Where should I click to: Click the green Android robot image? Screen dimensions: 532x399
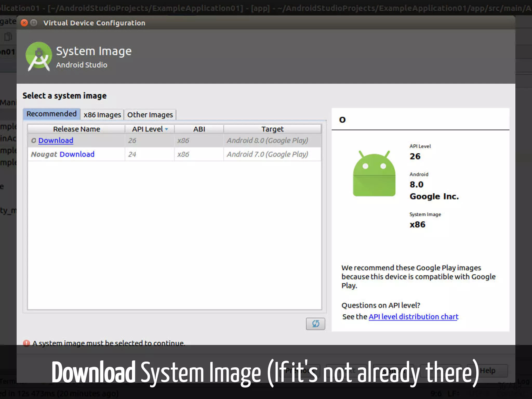pyautogui.click(x=374, y=173)
